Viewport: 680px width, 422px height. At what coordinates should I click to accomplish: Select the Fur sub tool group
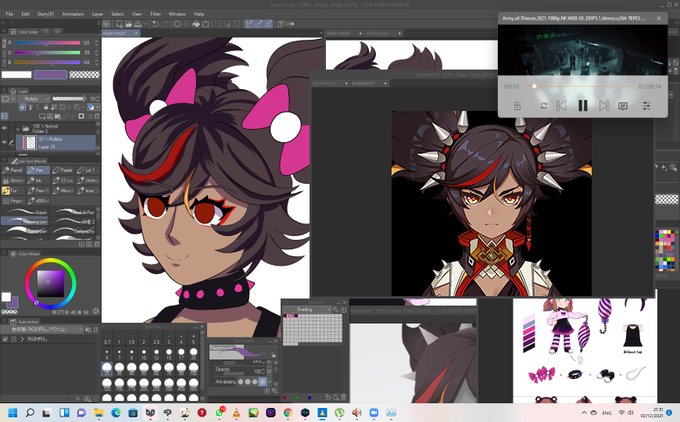tap(13, 190)
